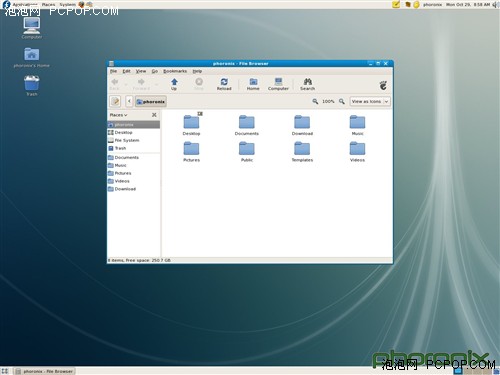Zoom in with the magnifier icon
The image size is (500, 375).
click(x=342, y=101)
